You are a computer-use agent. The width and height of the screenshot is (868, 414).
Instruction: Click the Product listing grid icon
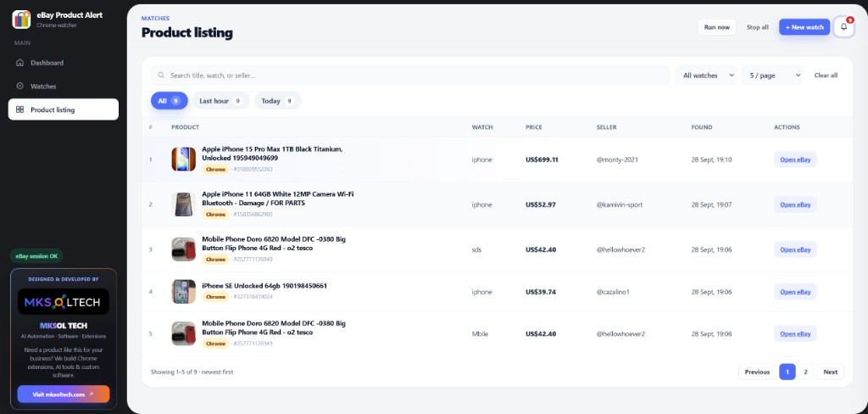[x=20, y=109]
